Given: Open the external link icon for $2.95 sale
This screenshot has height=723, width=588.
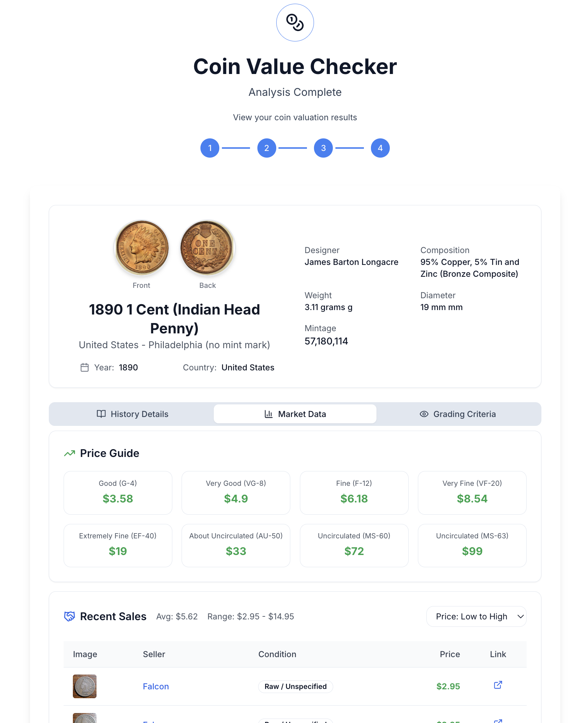Looking at the screenshot, I should click(x=498, y=685).
